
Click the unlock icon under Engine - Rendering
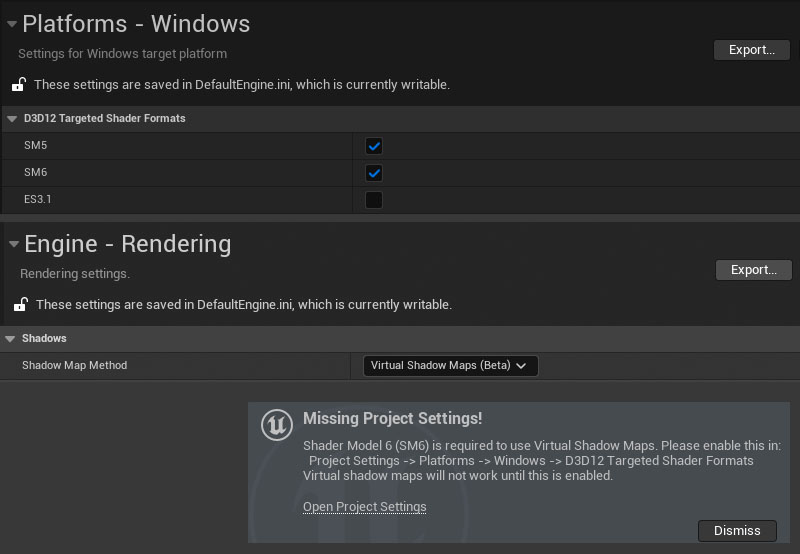click(21, 304)
